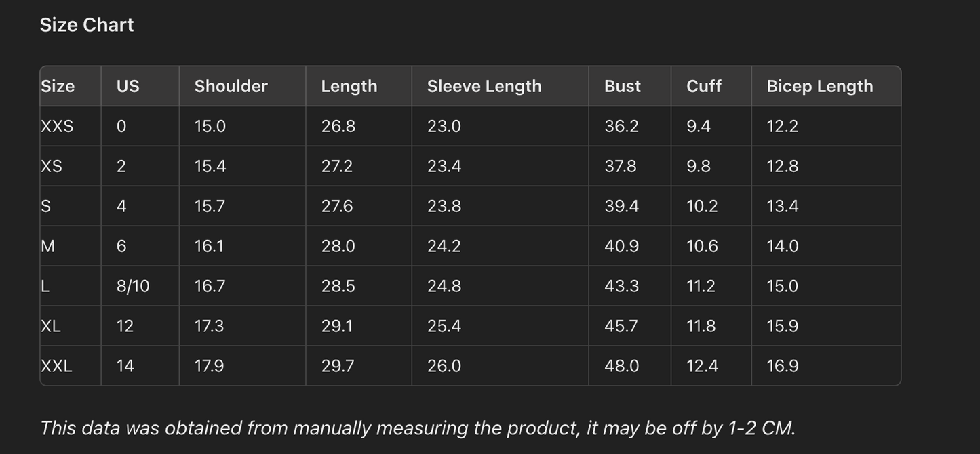Select the US column header

[x=128, y=86]
